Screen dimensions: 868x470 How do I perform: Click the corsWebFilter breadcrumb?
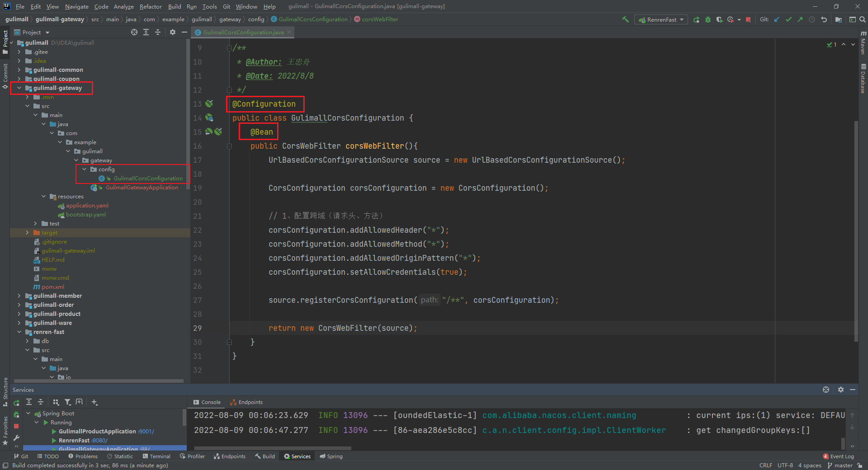376,19
